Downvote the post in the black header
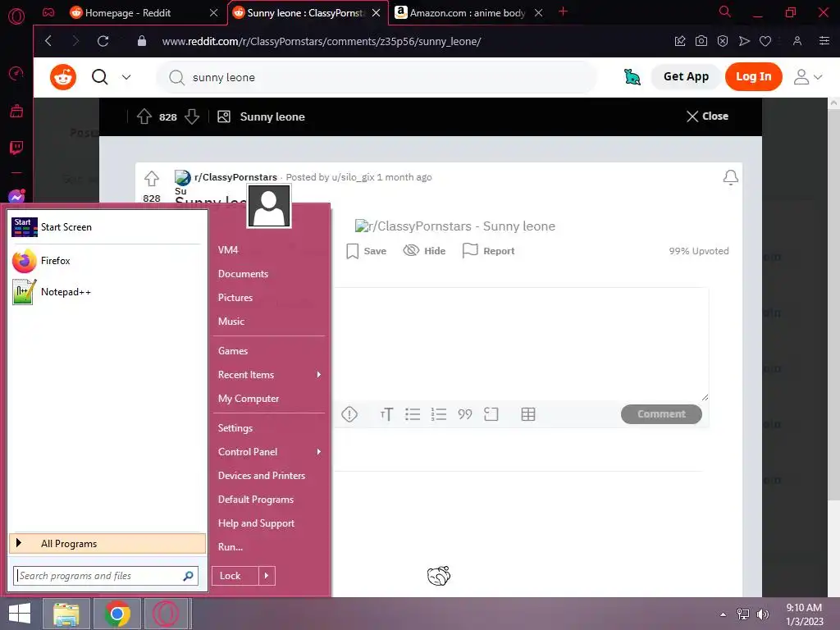 pos(192,116)
